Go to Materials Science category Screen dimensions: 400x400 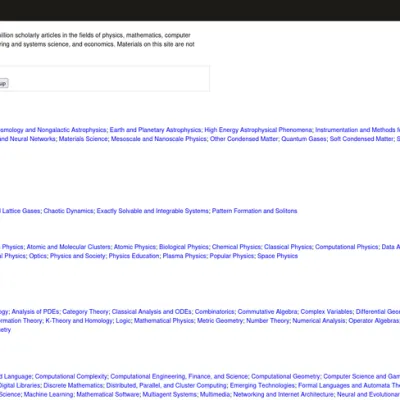click(x=83, y=139)
